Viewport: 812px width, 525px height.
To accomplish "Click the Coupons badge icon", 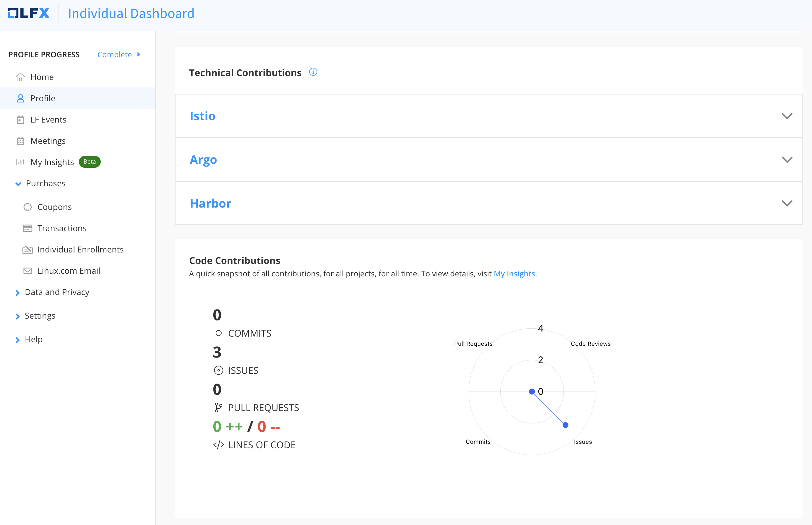I will click(28, 207).
